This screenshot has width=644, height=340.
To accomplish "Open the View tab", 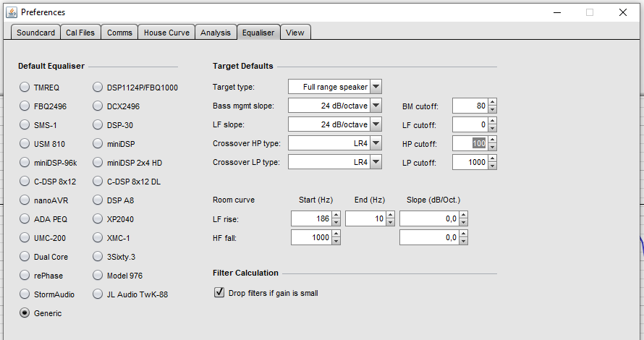I will (295, 33).
